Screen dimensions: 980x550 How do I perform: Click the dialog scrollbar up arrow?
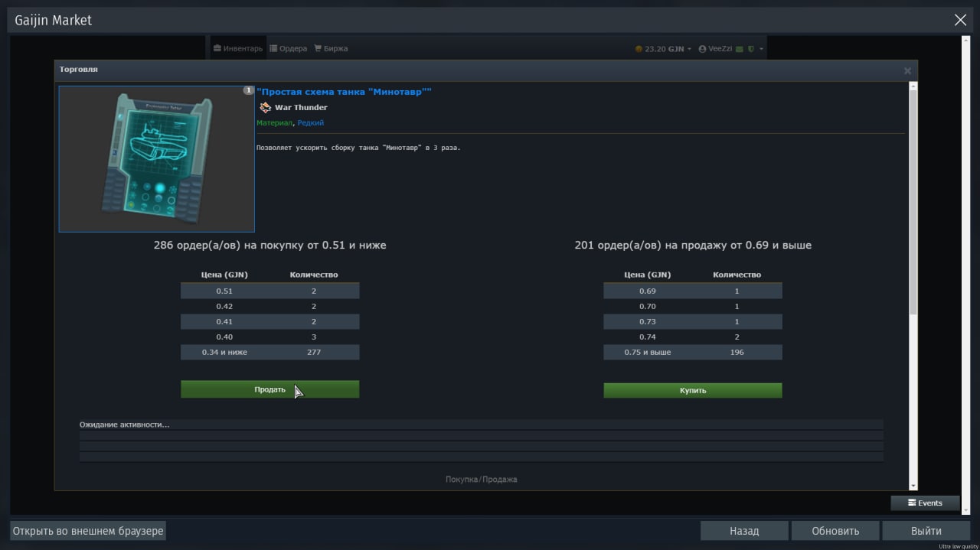click(x=913, y=86)
